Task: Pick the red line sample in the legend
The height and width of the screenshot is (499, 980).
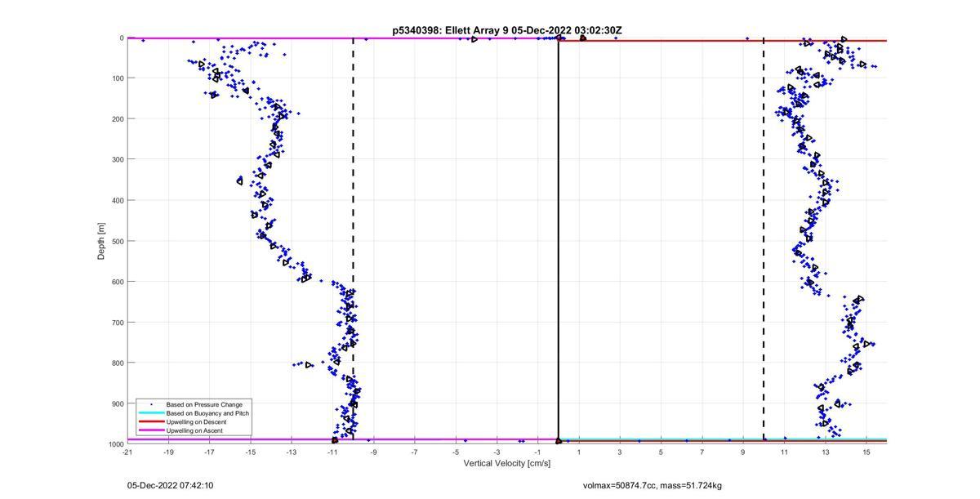Action: pyautogui.click(x=151, y=421)
